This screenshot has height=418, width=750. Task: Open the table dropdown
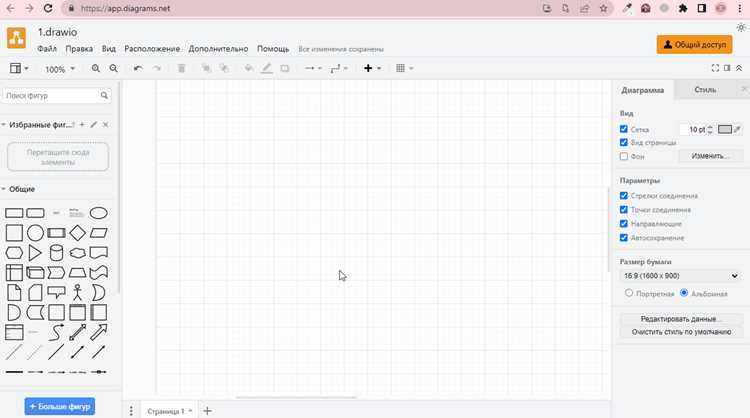[405, 68]
